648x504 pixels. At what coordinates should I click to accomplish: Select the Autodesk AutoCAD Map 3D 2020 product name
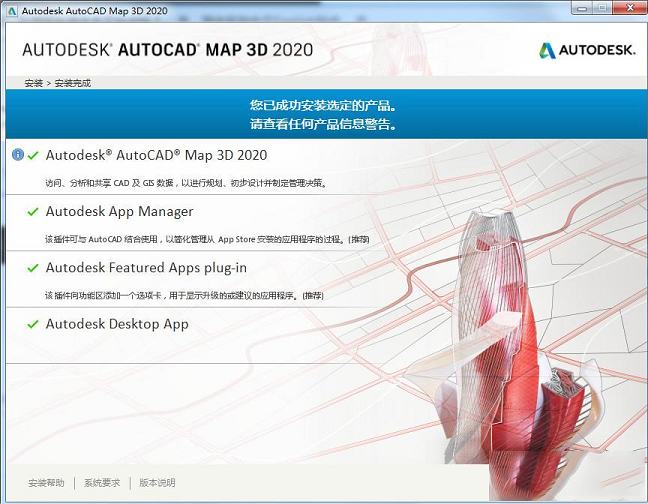point(156,155)
